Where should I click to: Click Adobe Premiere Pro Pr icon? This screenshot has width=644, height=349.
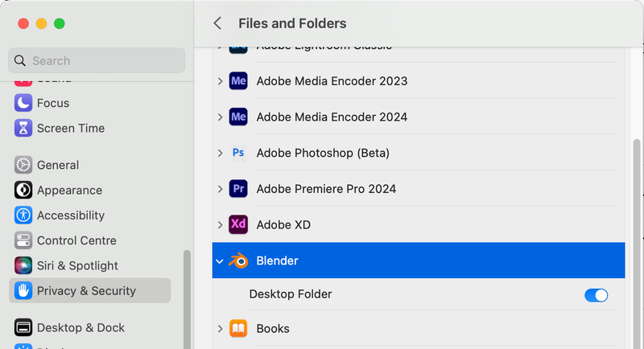238,189
